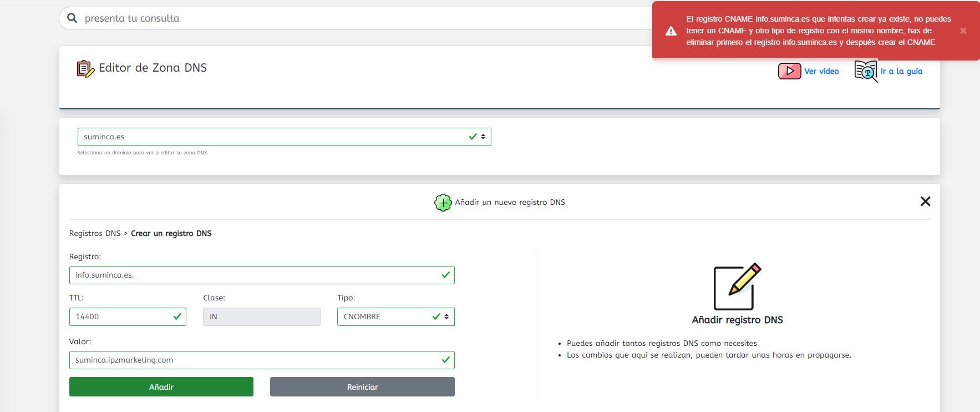980x412 pixels.
Task: Click the Registro field with info.suminca.es.
Action: pyautogui.click(x=262, y=275)
